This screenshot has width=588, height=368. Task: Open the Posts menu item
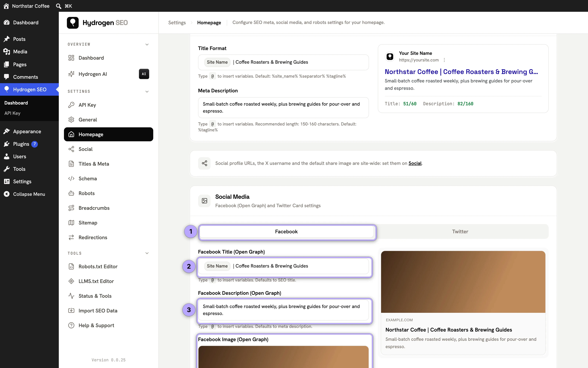[29, 39]
